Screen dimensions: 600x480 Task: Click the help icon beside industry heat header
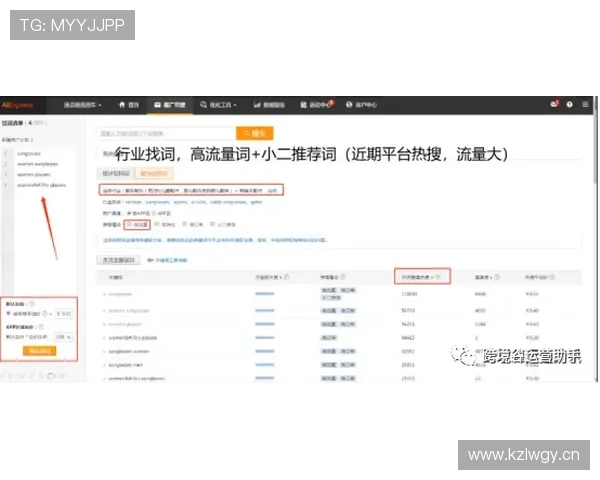pyautogui.click(x=287, y=277)
